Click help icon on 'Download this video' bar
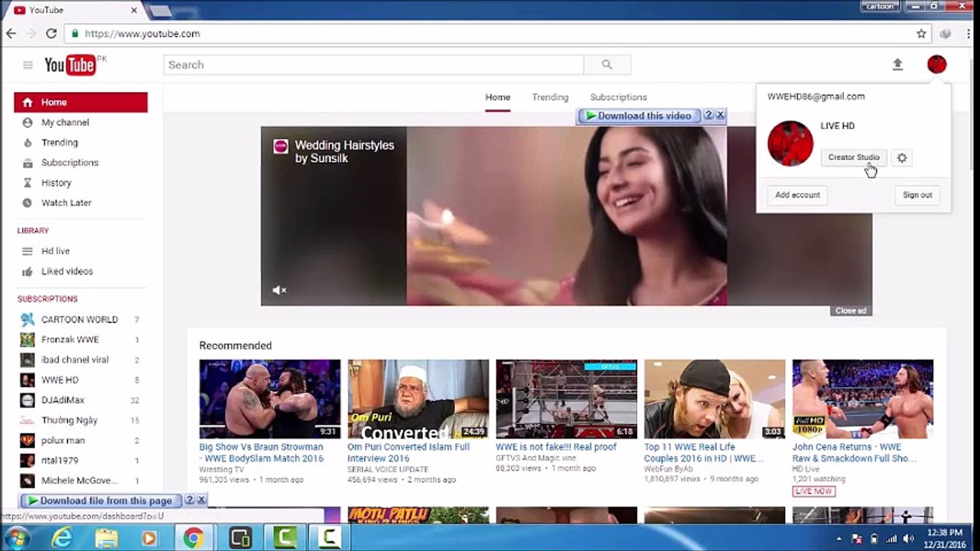This screenshot has width=980, height=551. coord(708,115)
